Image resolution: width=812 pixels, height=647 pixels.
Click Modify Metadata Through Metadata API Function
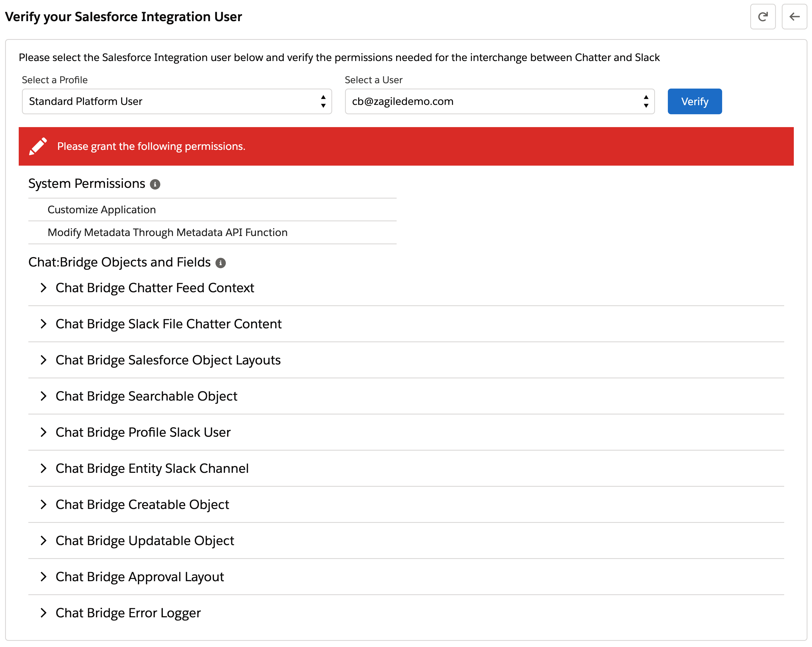pos(167,233)
